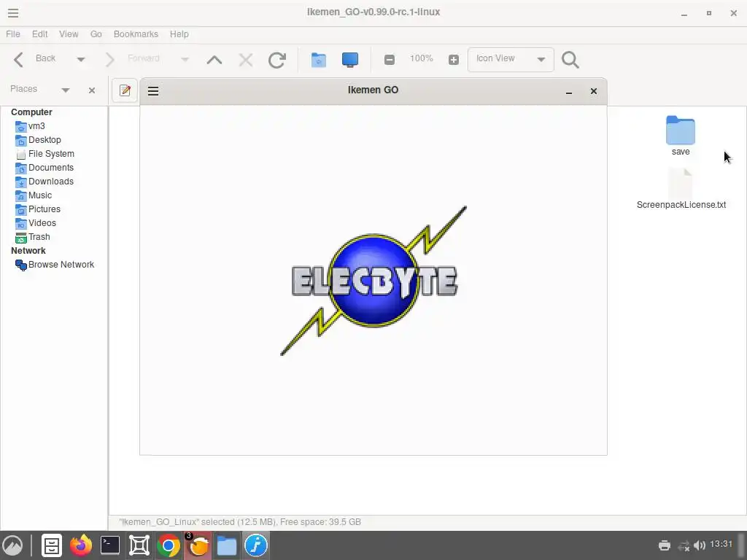The image size is (747, 560).
Task: Click the 100% zoom level
Action: pos(421,58)
